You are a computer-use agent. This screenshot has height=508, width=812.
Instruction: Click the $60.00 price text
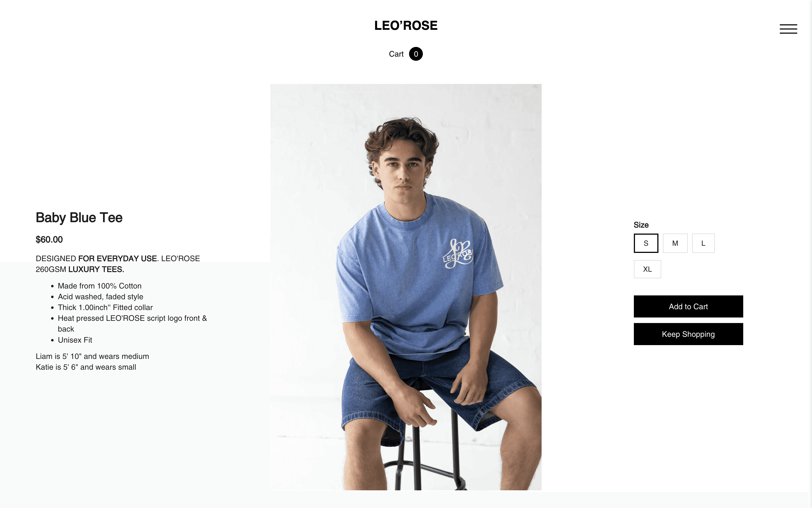point(49,240)
